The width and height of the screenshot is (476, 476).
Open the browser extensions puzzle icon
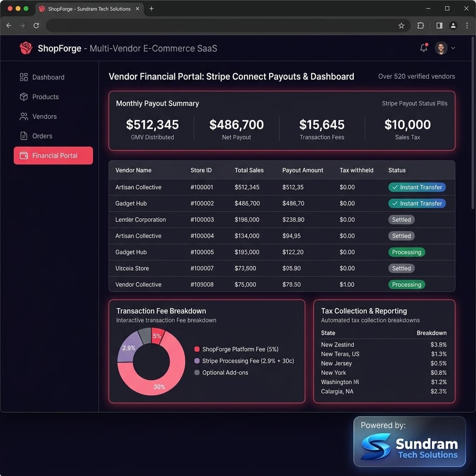click(x=420, y=26)
